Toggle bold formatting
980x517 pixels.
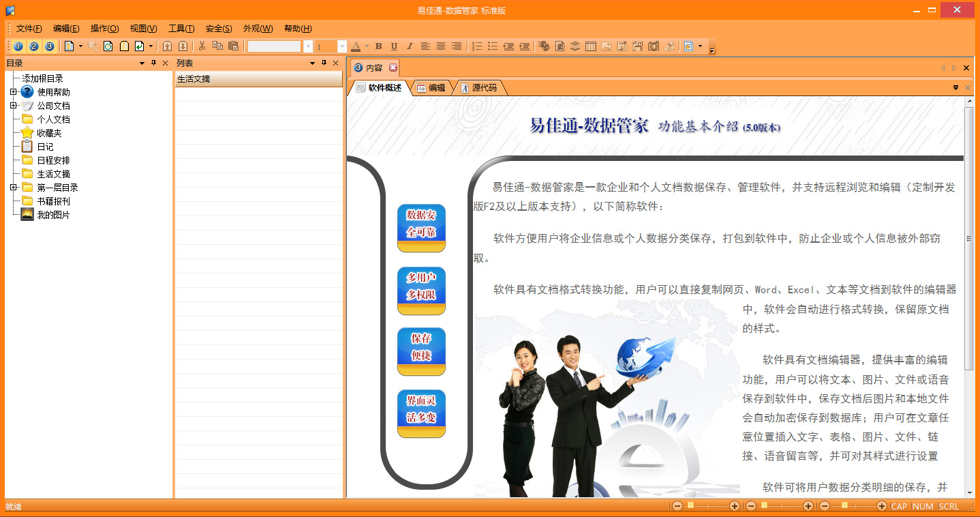coord(379,46)
